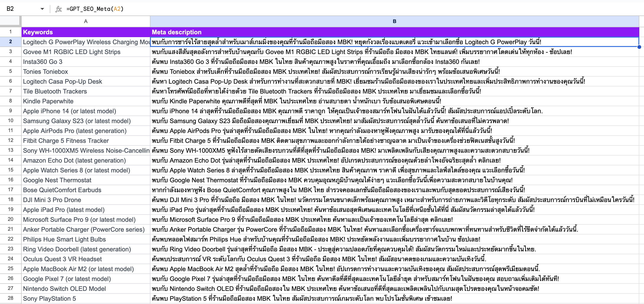Select column A header
Image resolution: width=644 pixels, height=304 pixels.
tap(86, 21)
